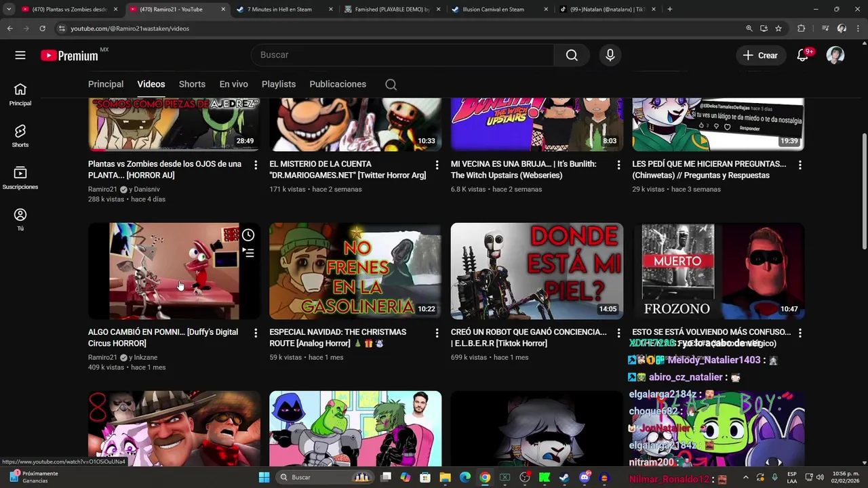Click the Crear button
Viewport: 868px width, 488px height.
[761, 56]
